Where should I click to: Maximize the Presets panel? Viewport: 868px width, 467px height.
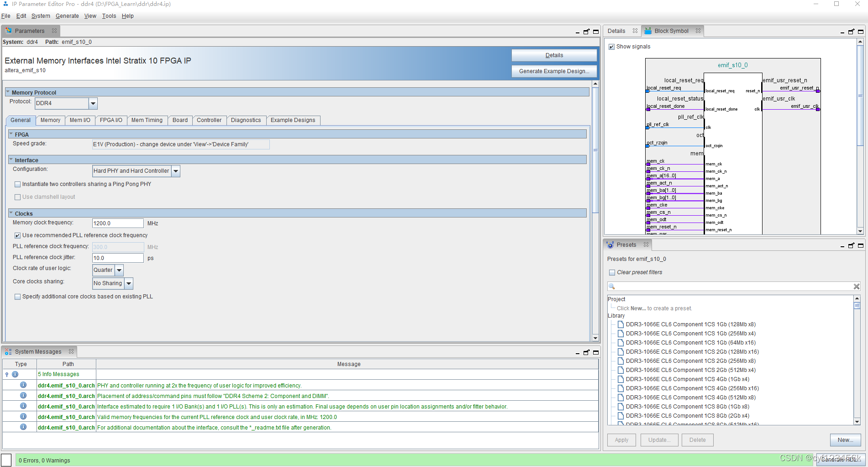coord(861,245)
